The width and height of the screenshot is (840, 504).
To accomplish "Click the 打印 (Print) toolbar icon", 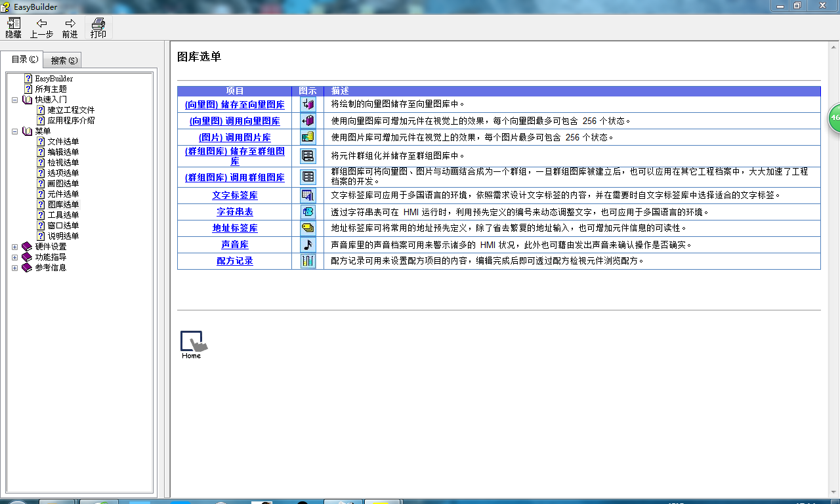I will pyautogui.click(x=98, y=24).
